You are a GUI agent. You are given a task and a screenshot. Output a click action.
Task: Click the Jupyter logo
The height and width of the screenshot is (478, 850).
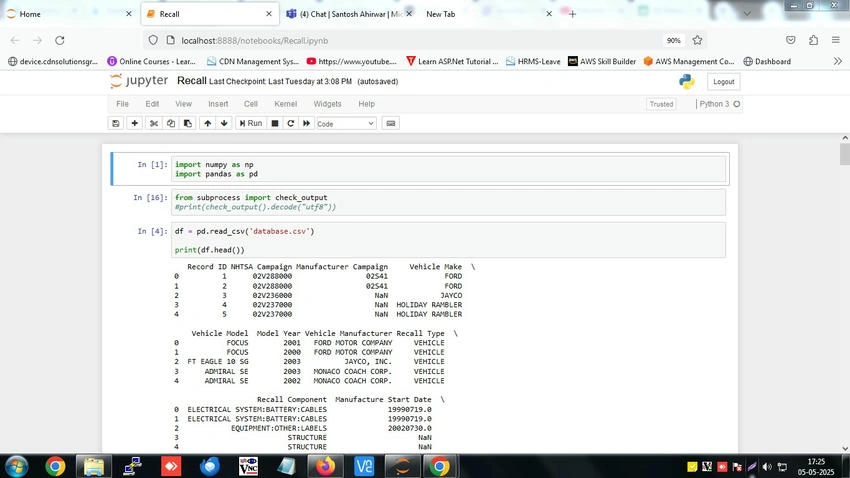click(x=139, y=81)
